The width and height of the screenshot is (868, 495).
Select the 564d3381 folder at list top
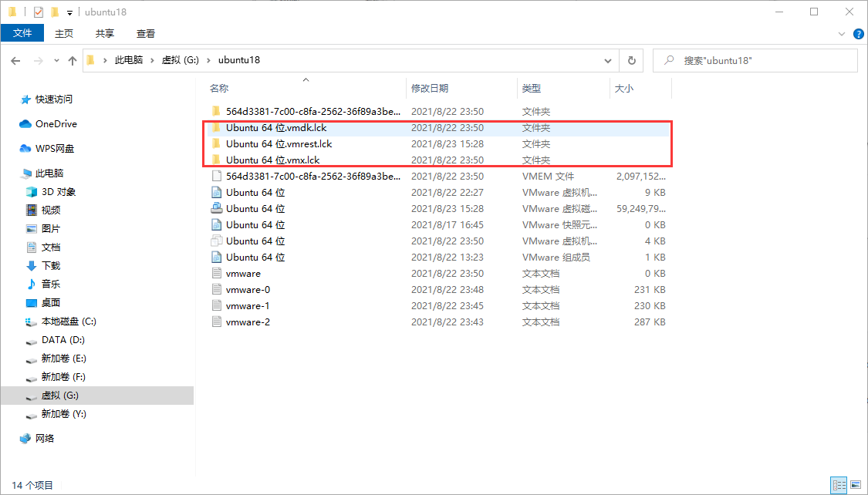click(x=437, y=111)
